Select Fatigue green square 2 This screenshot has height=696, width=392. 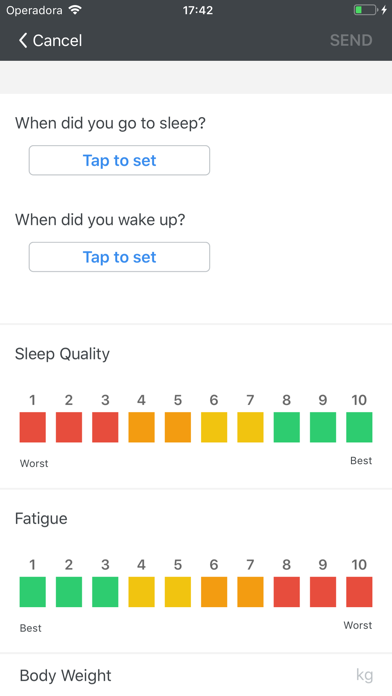click(69, 592)
